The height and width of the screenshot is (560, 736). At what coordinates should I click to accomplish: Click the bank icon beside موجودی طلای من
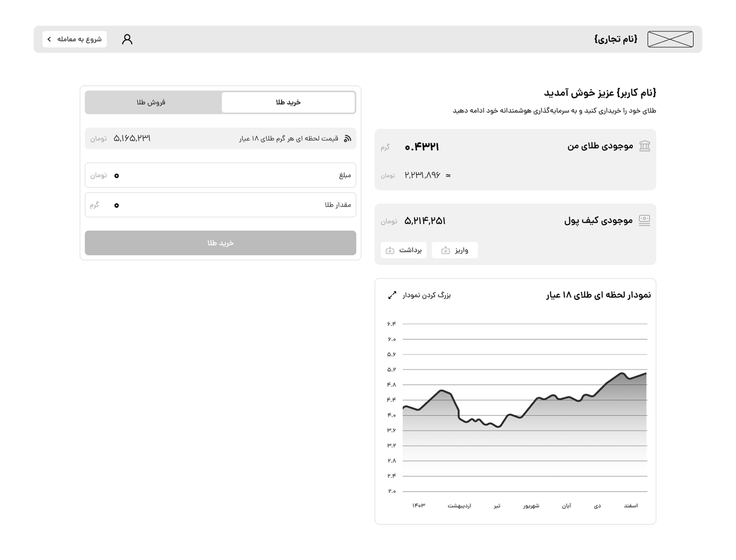(x=644, y=146)
